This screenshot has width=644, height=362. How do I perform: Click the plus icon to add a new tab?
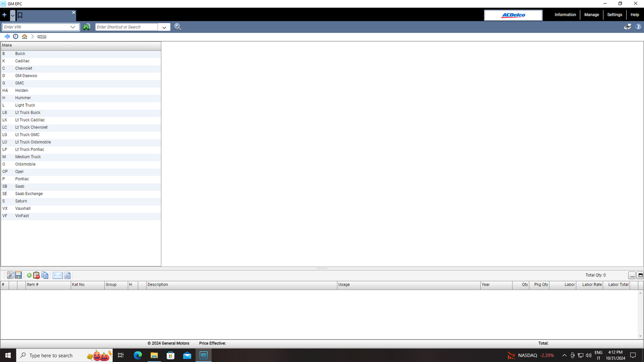pos(4,15)
